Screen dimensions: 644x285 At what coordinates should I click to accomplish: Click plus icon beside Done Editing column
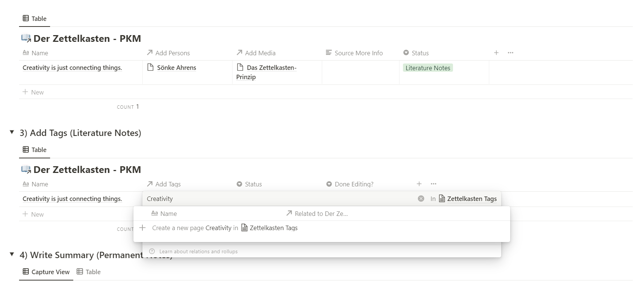[419, 184]
